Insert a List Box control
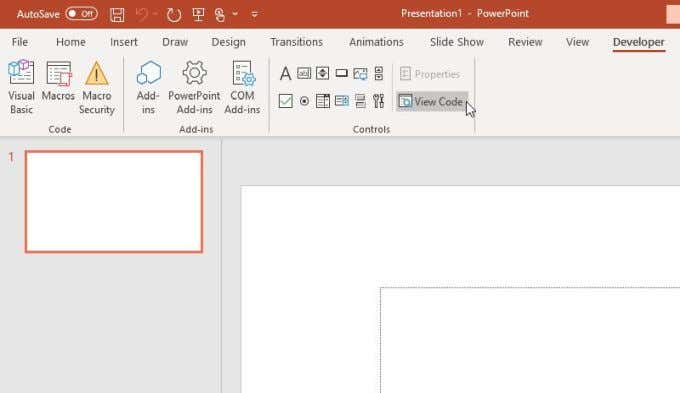Viewport: 680px width, 393px height. (342, 101)
